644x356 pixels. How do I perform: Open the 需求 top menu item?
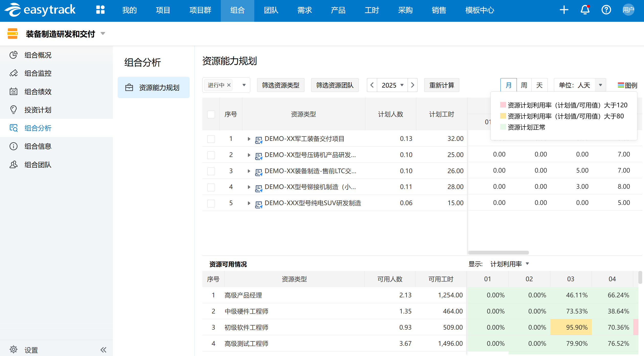point(304,10)
